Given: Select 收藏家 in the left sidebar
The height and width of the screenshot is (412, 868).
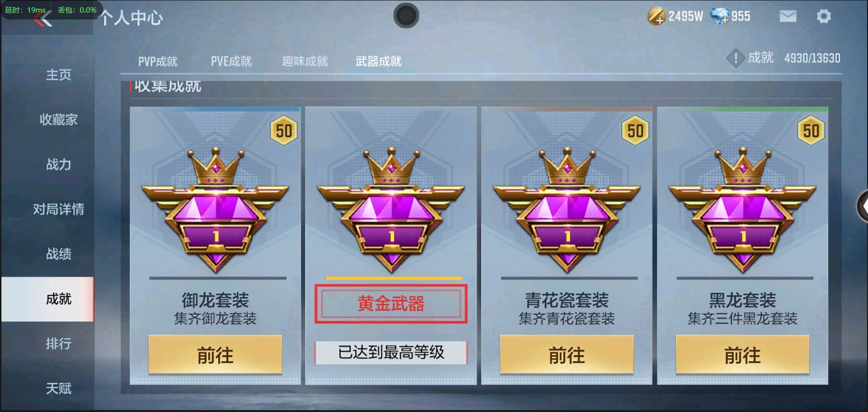Looking at the screenshot, I should pos(59,120).
